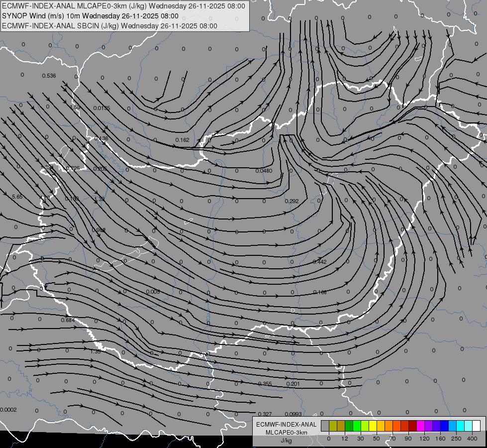Click the legend label ECMWF-INDEX-ANAL
The height and width of the screenshot is (448, 487).
pos(286,425)
